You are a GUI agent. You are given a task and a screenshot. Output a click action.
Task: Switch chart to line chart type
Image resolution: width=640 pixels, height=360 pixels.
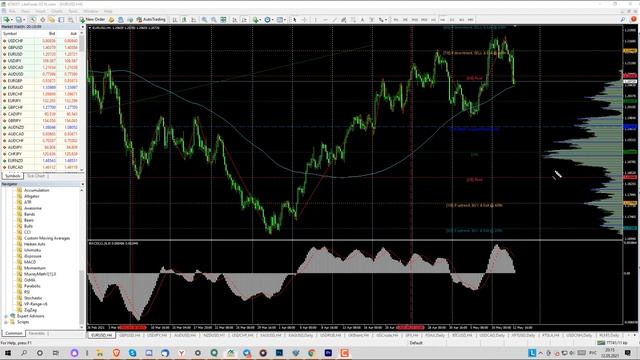point(193,19)
